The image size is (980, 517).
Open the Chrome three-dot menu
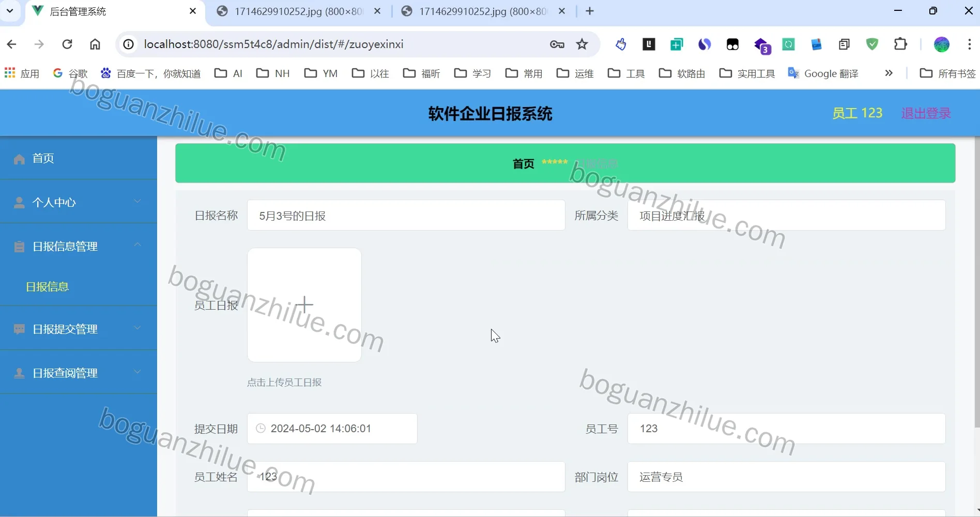click(969, 44)
